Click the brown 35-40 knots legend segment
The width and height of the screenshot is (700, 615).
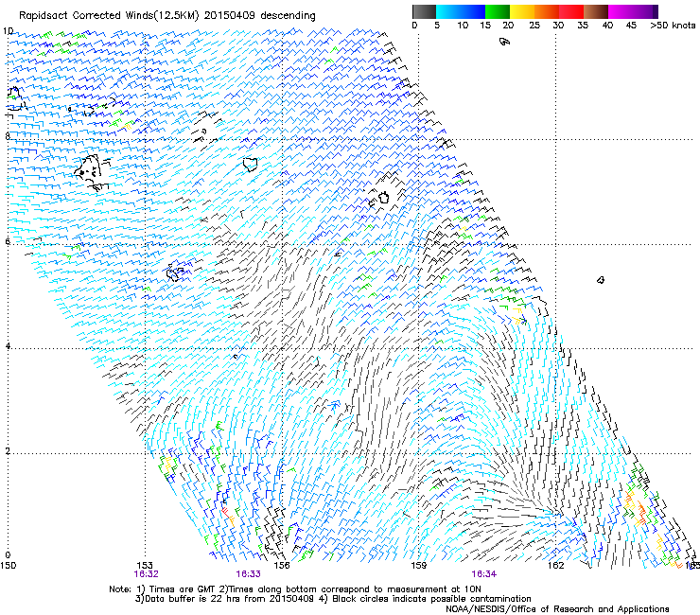point(596,11)
